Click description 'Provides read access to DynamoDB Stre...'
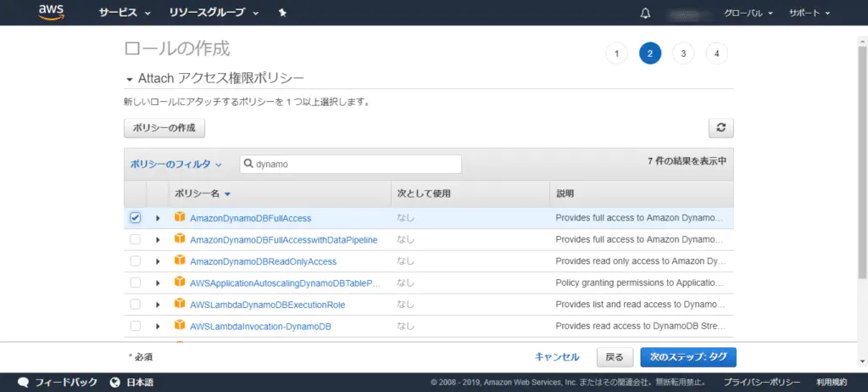868x392 pixels. click(x=639, y=326)
